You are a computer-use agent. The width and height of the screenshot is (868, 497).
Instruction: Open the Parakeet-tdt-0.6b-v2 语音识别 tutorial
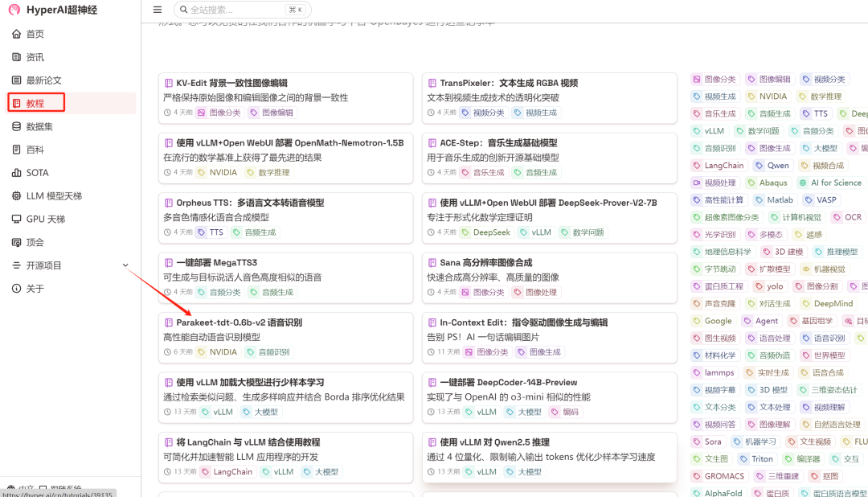pyautogui.click(x=239, y=322)
